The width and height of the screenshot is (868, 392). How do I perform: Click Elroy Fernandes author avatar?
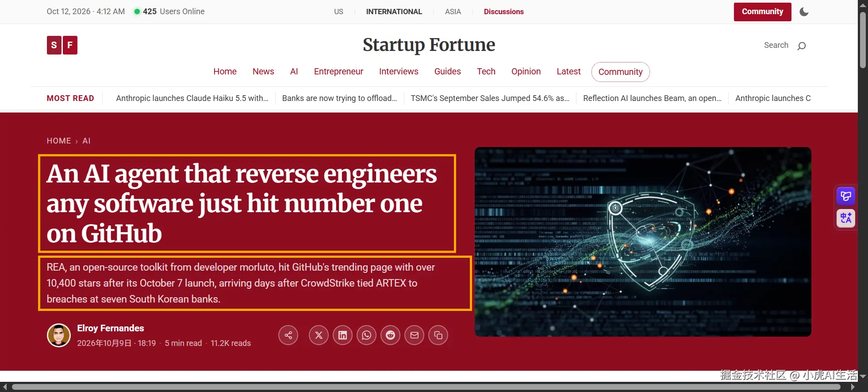[59, 335]
